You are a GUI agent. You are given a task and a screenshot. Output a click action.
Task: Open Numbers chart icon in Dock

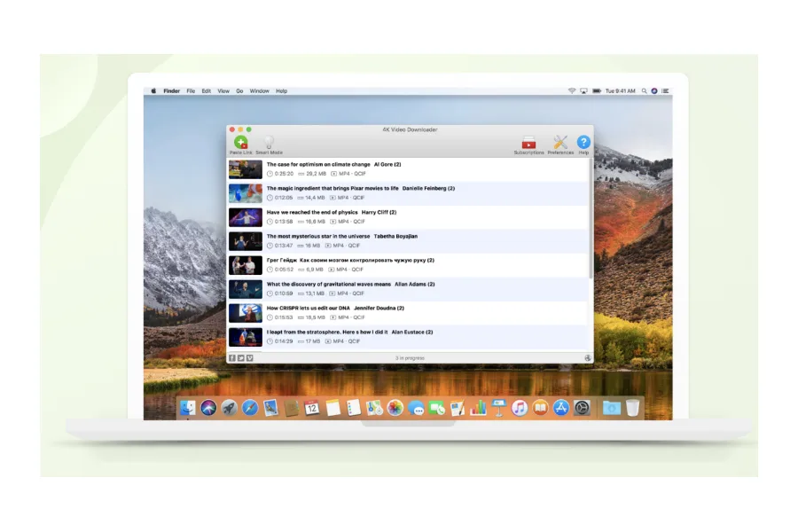pos(478,408)
